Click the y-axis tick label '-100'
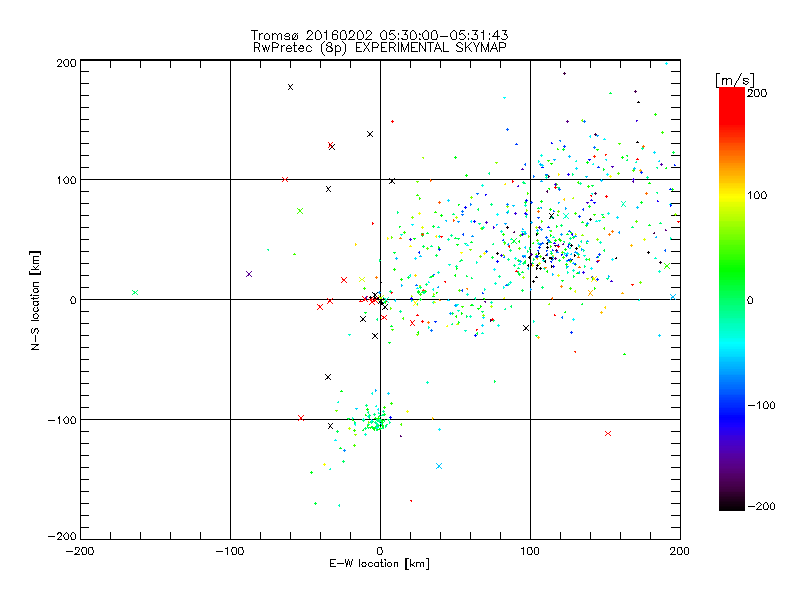The height and width of the screenshot is (600, 800). (62, 420)
